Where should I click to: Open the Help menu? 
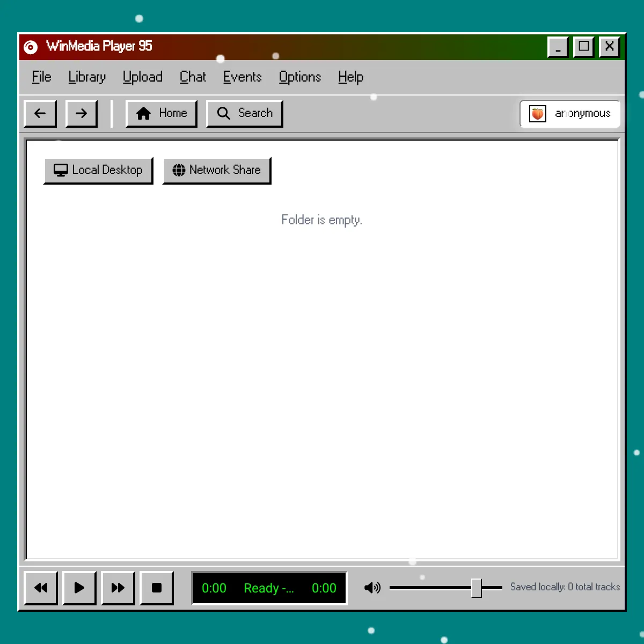[350, 77]
